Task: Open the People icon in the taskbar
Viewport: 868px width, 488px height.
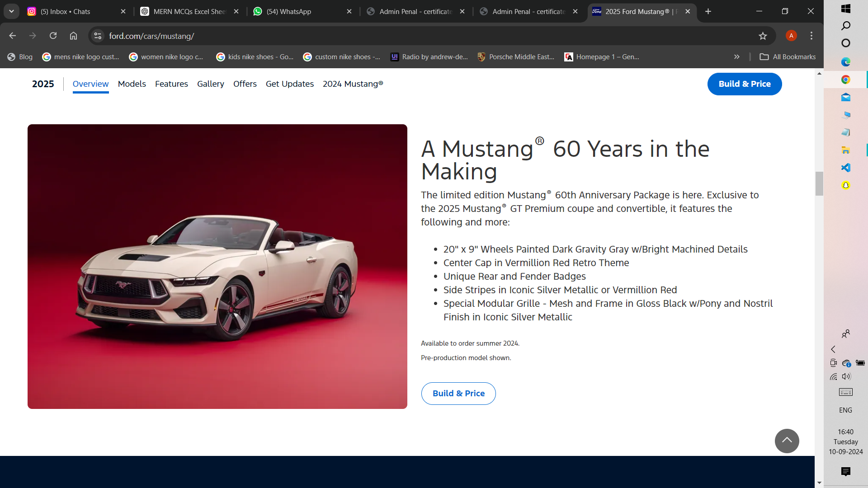Action: [x=846, y=334]
